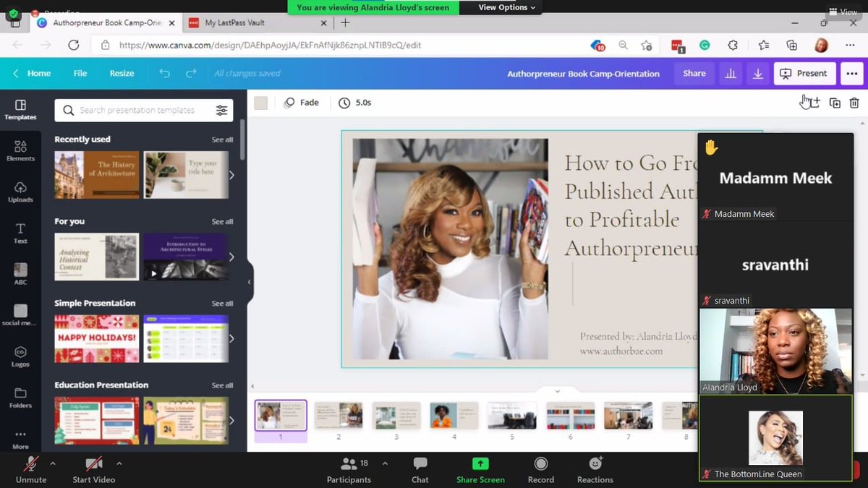
Task: Start Video in Zoom toolbar
Action: (93, 469)
